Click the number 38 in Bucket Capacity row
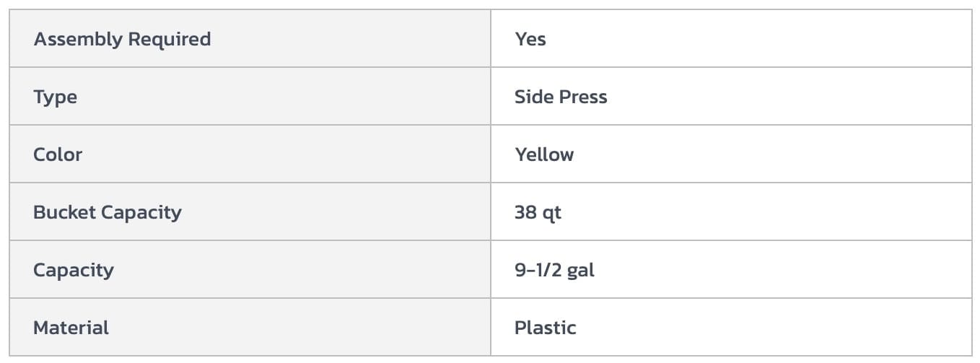The height and width of the screenshot is (363, 980). point(525,212)
